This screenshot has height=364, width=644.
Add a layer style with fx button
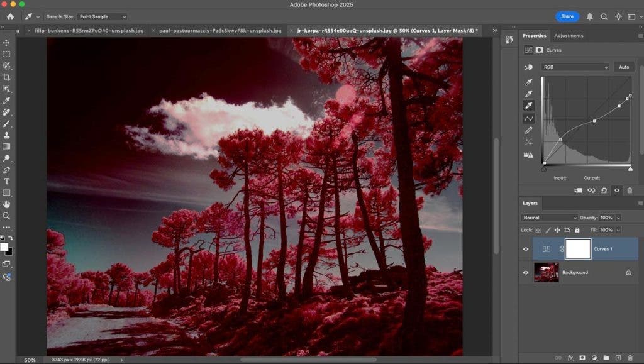570,358
